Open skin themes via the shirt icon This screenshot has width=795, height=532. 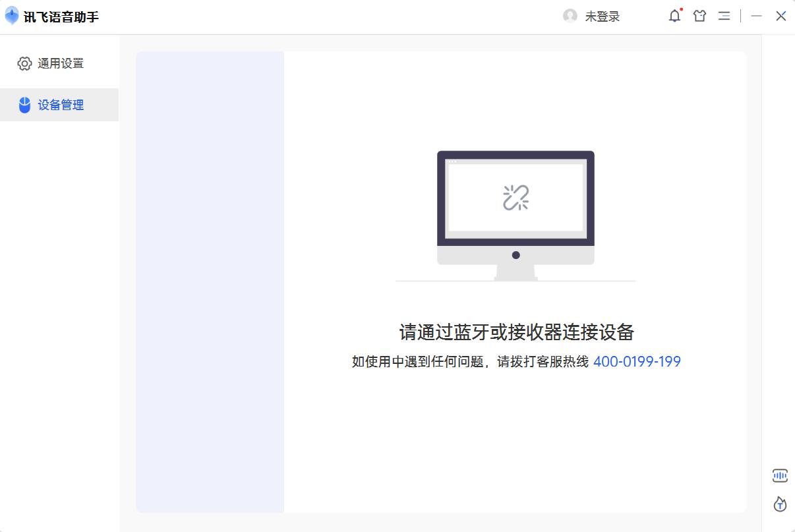tap(699, 16)
